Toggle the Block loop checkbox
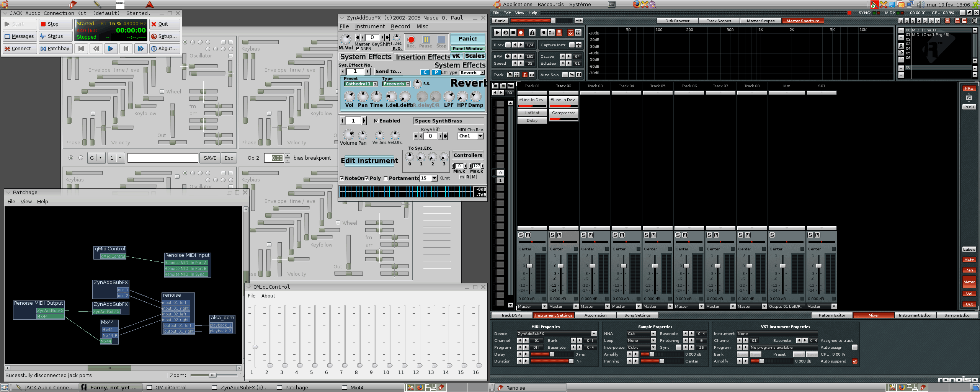This screenshot has height=392, width=980. pyautogui.click(x=508, y=45)
